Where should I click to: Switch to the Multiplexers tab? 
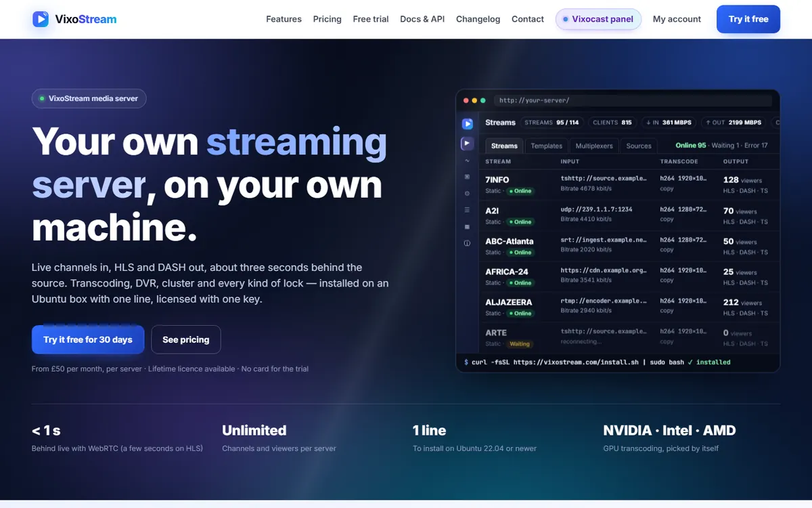pos(594,146)
